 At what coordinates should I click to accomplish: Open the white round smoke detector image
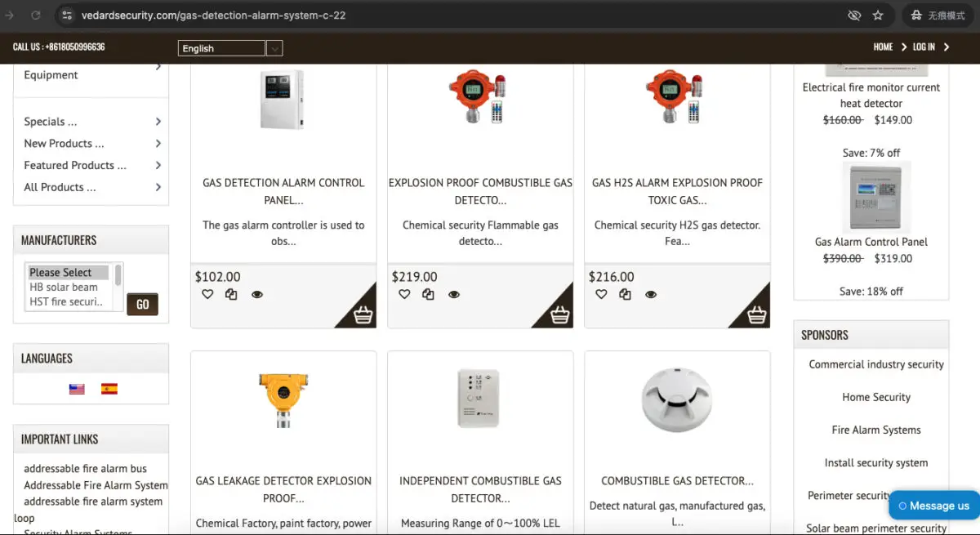click(677, 399)
